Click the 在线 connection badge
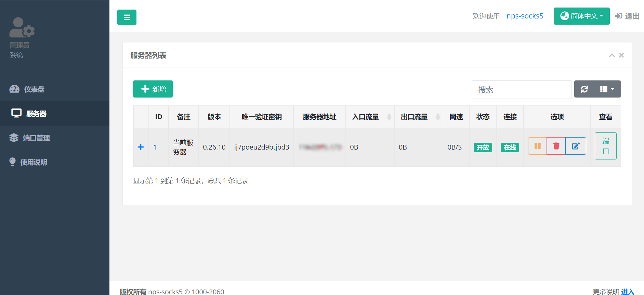The image size is (644, 295). pyautogui.click(x=510, y=147)
